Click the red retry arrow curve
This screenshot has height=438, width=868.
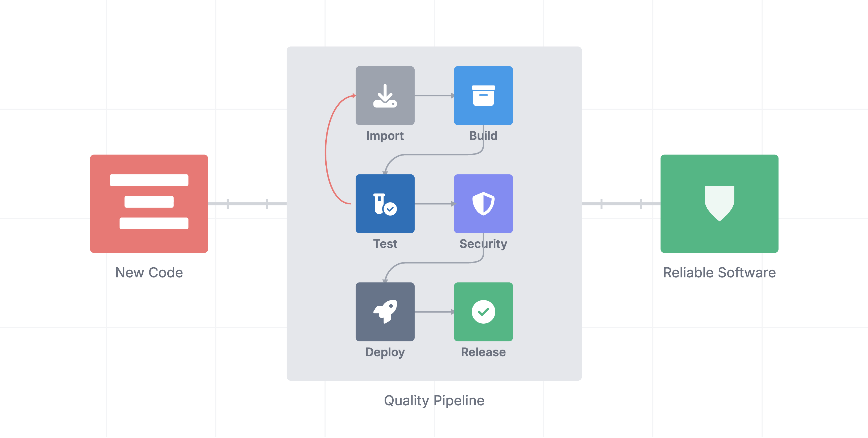326,152
